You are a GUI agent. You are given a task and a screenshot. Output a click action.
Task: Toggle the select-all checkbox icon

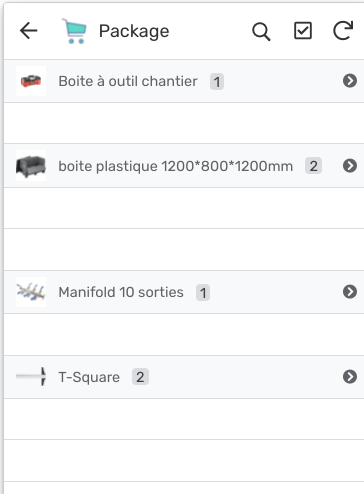tap(303, 31)
